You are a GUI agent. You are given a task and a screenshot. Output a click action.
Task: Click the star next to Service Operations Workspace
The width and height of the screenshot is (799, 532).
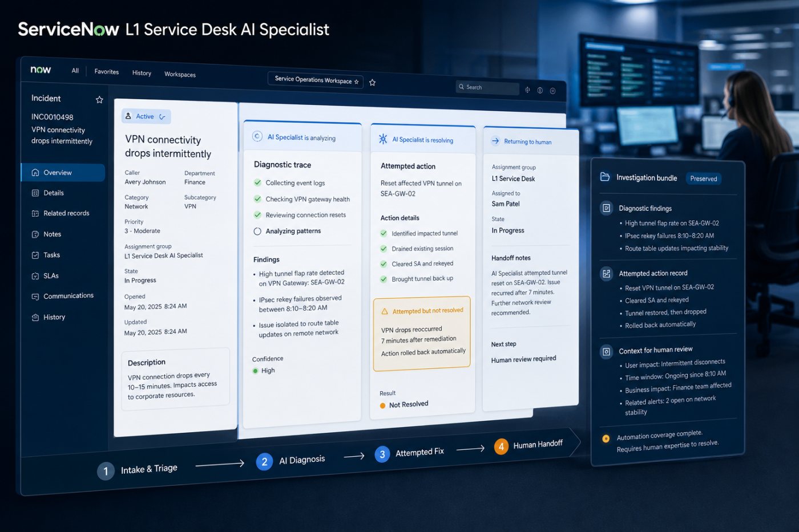(372, 83)
